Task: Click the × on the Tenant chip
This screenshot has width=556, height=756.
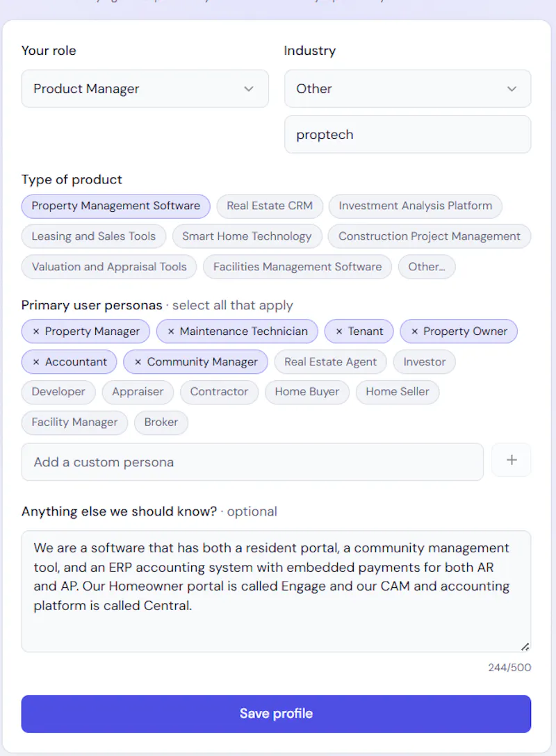Action: (339, 331)
